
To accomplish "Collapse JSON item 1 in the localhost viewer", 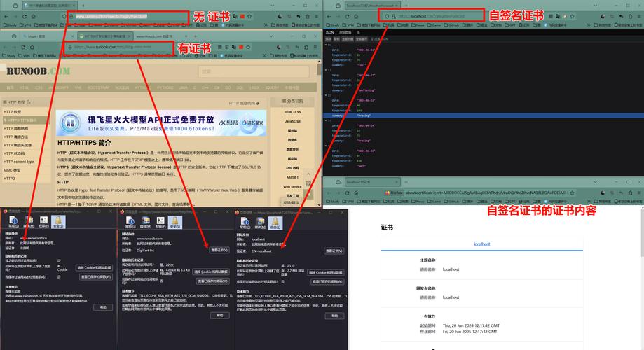I will coord(326,70).
